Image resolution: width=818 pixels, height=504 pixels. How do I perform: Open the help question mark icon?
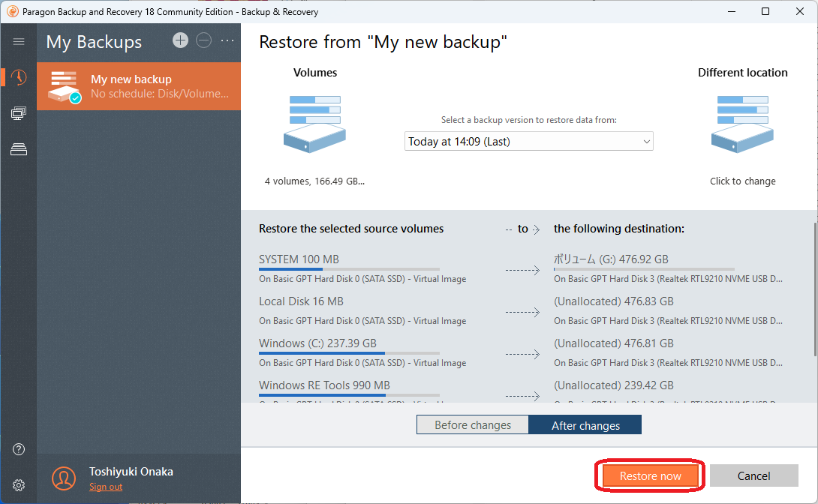tap(19, 449)
